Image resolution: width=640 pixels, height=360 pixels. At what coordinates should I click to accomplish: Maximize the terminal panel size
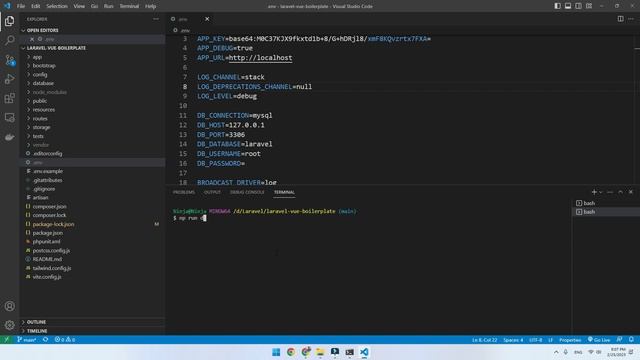(620, 192)
